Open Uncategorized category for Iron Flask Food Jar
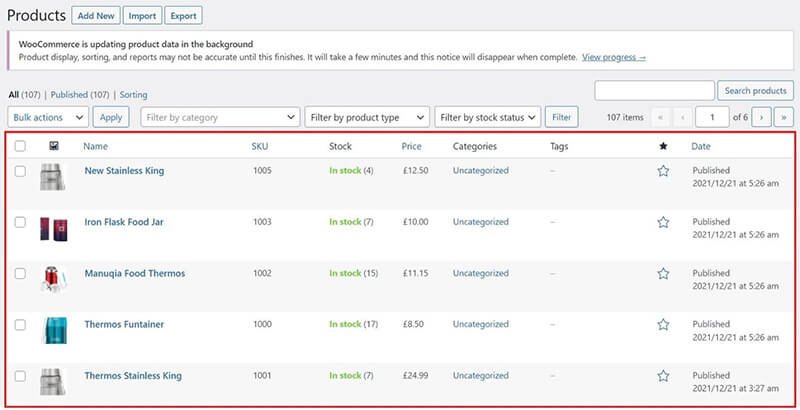This screenshot has height=410, width=800. click(x=481, y=222)
